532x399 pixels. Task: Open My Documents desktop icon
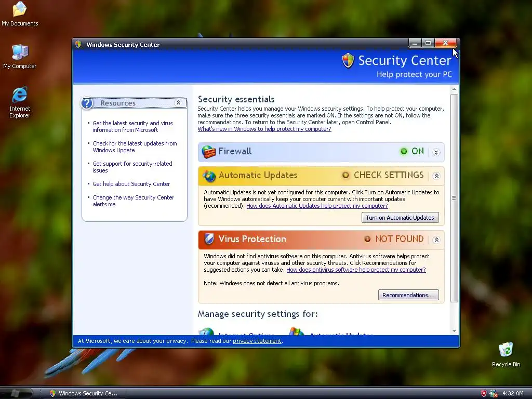coord(20,14)
